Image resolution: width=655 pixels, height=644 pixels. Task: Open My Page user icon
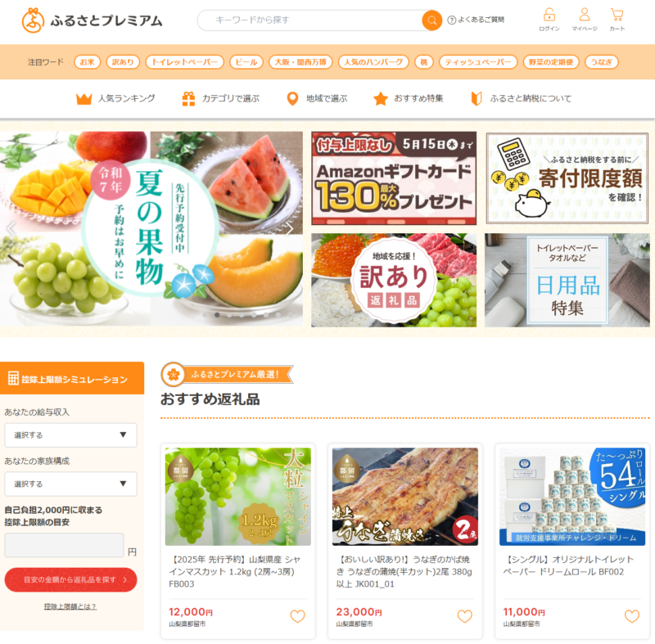click(x=585, y=20)
